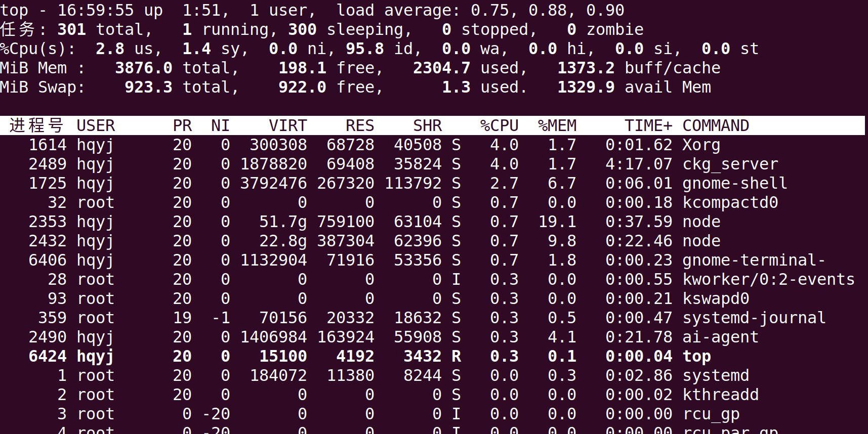The height and width of the screenshot is (434, 868).
Task: Click the bold top command in PID 6424 row
Action: 696,356
